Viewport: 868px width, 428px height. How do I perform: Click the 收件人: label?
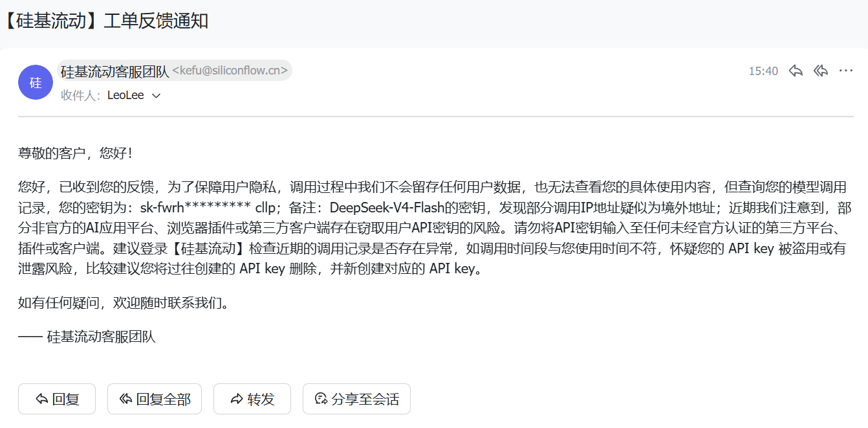point(81,95)
